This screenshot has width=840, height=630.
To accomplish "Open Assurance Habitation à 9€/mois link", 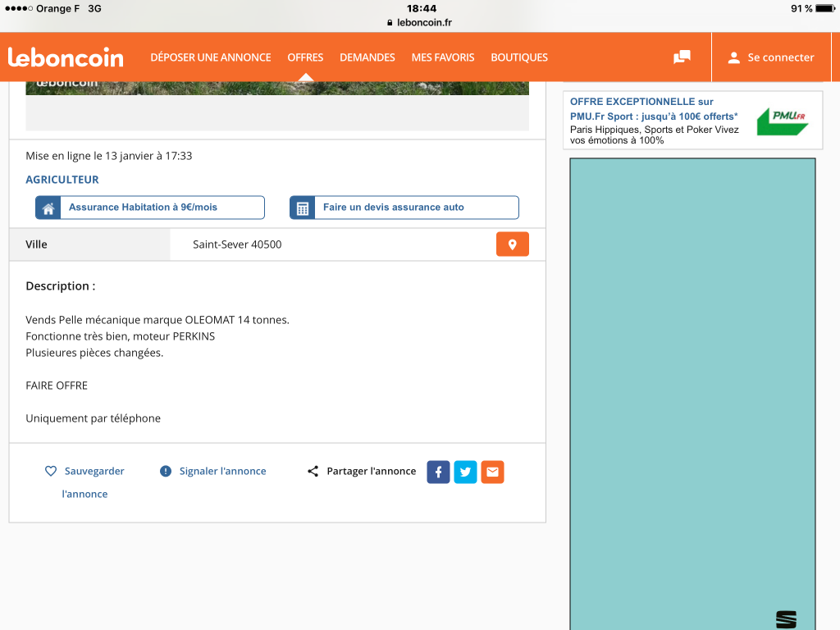I will point(150,208).
